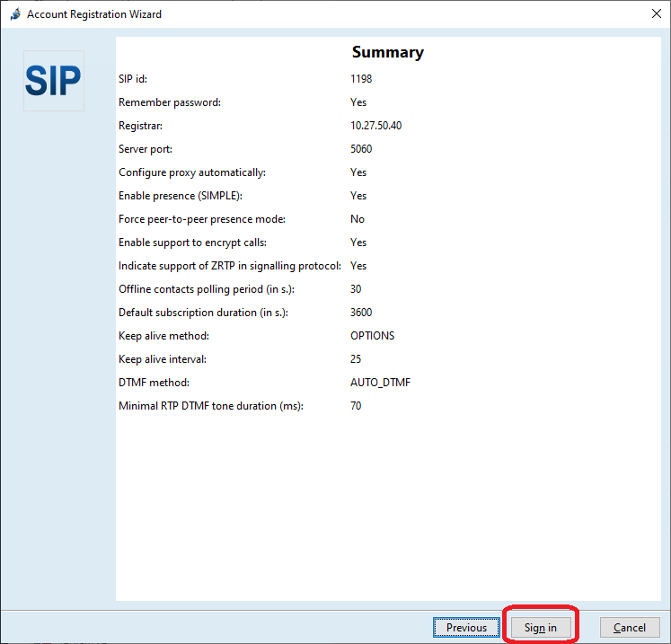Click the No value for peer-to-peer presence
The image size is (671, 644).
358,219
